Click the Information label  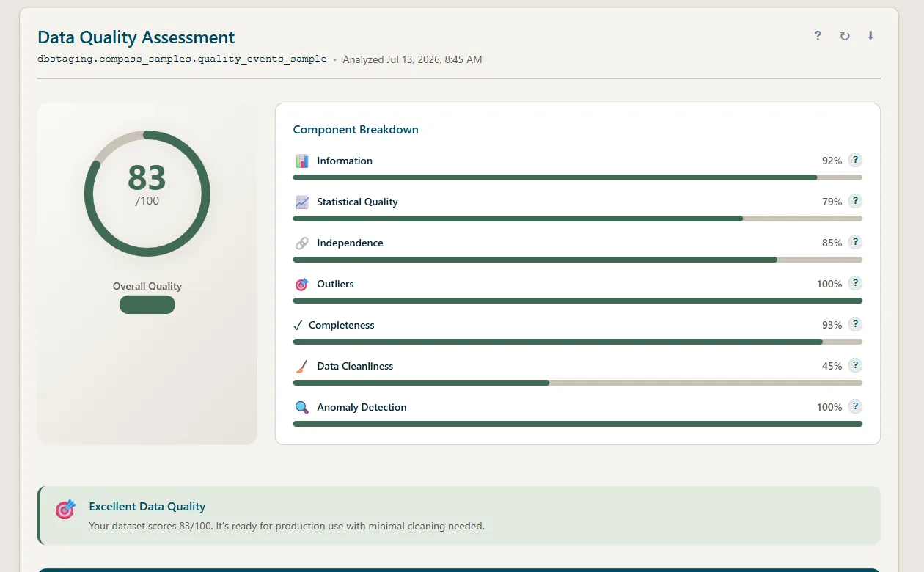pos(345,161)
